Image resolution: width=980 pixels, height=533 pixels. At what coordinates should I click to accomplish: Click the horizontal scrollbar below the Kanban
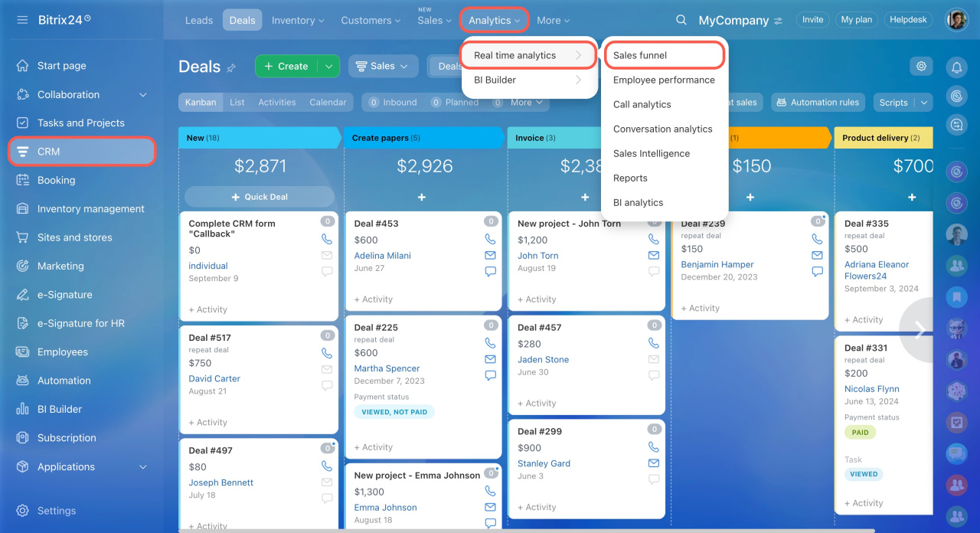coord(527,530)
